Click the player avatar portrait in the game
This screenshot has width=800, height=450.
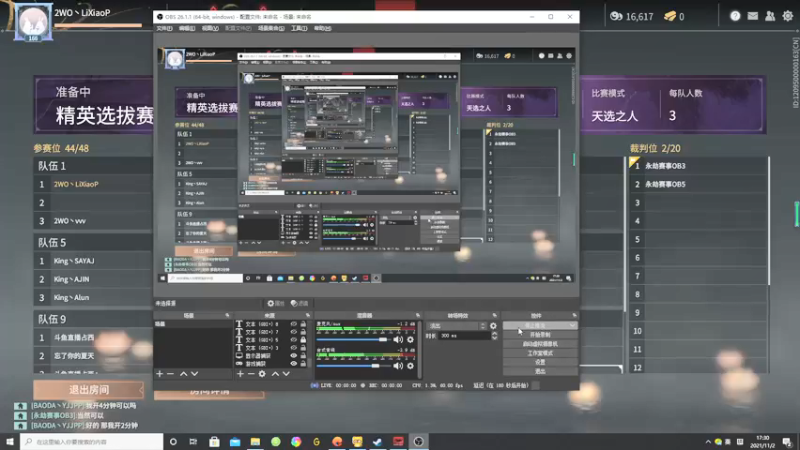[33, 22]
